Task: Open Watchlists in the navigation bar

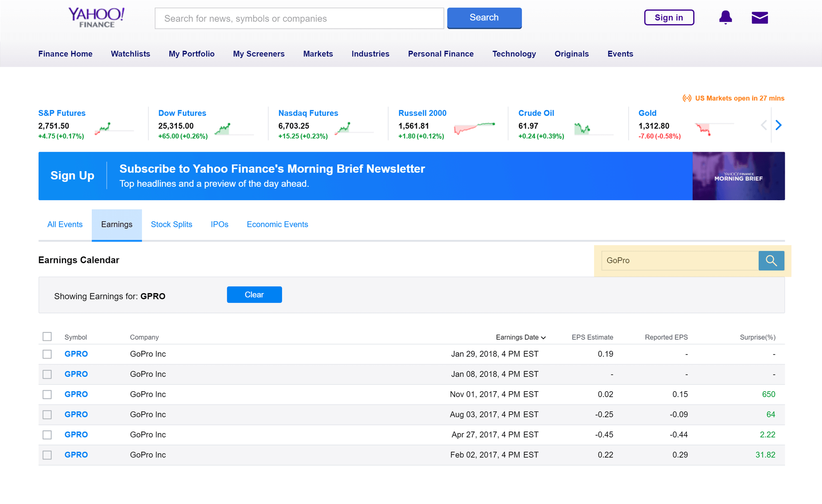Action: (x=130, y=54)
